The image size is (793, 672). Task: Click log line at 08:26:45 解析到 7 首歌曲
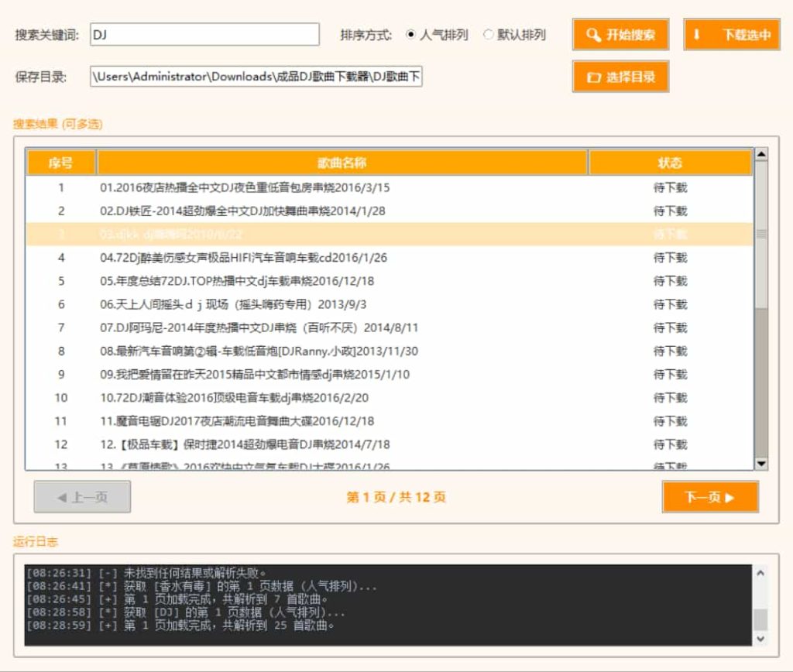[177, 600]
